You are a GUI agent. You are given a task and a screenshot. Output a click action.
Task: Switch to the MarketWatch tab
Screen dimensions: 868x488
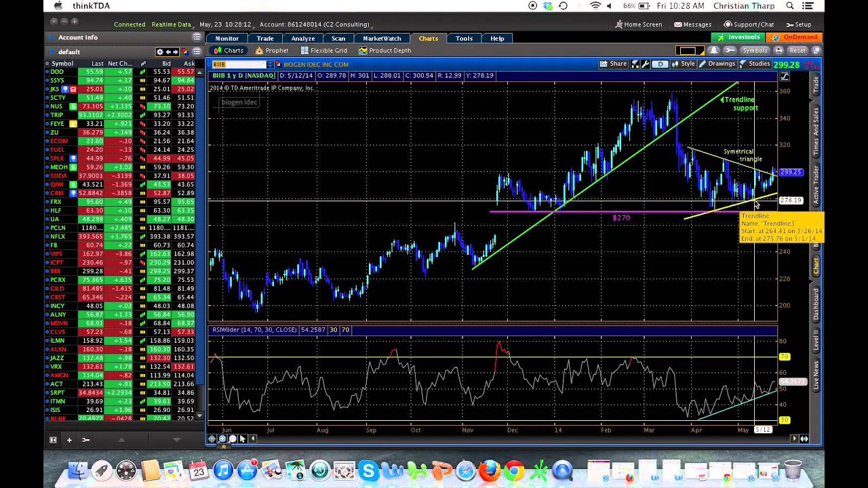382,38
